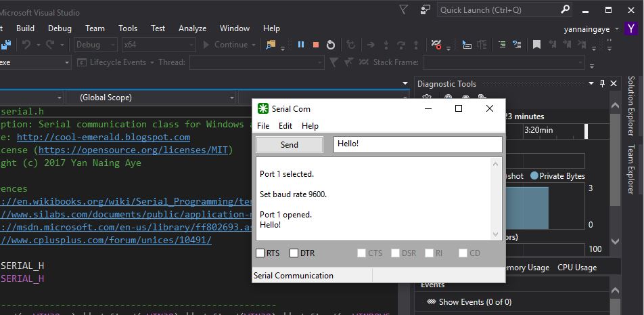This screenshot has height=315, width=644.
Task: Click the Show Events diamond icon
Action: tap(432, 302)
